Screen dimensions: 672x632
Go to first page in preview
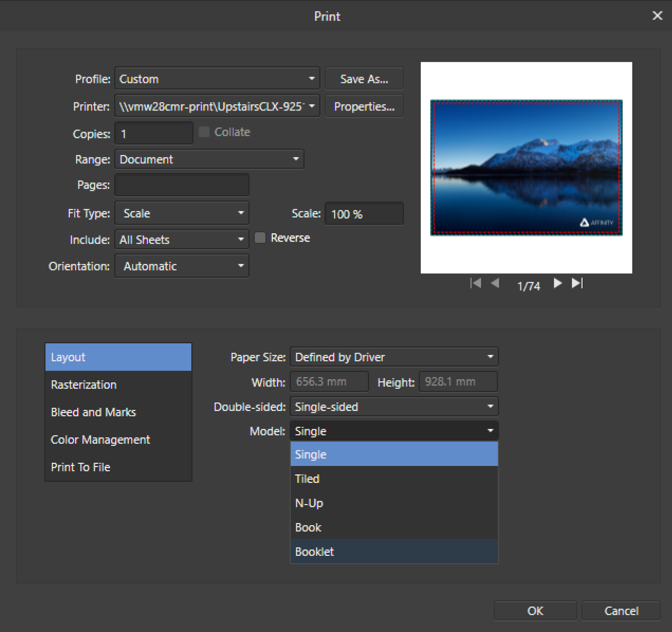pos(475,283)
